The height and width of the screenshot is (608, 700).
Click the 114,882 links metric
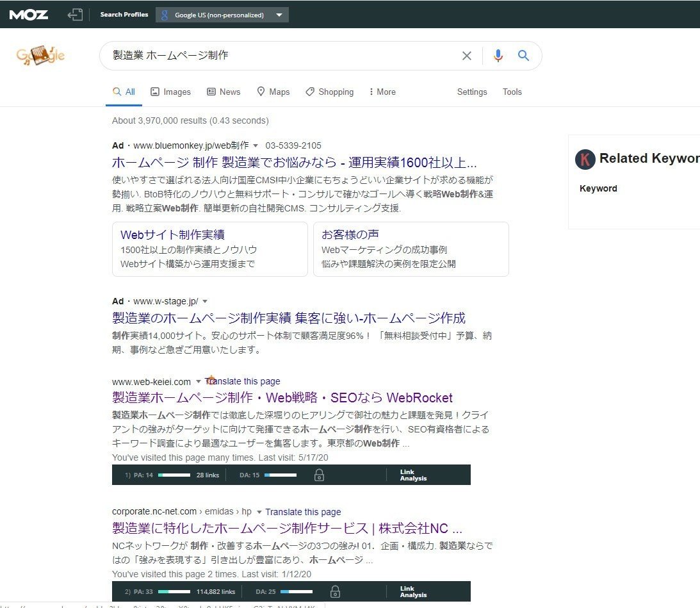point(216,591)
